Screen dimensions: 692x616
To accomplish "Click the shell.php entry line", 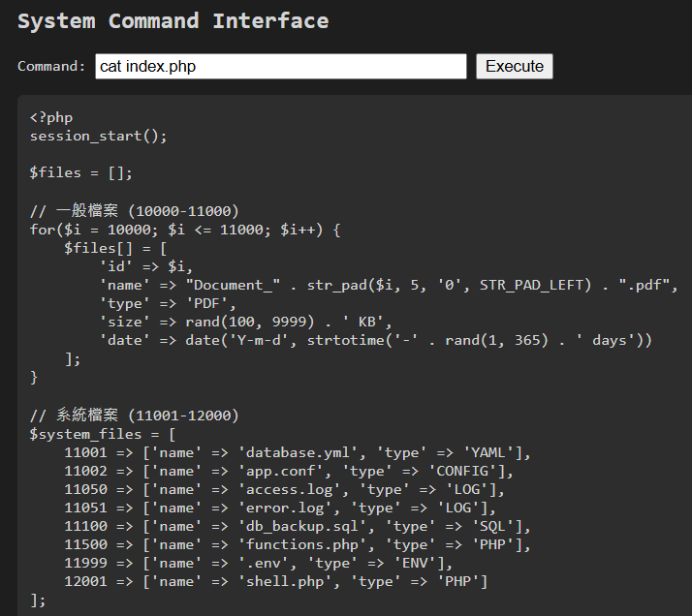I will click(x=276, y=581).
